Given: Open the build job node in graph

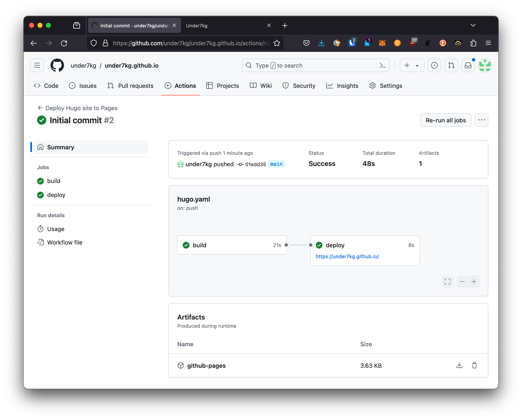Looking at the screenshot, I should click(232, 245).
